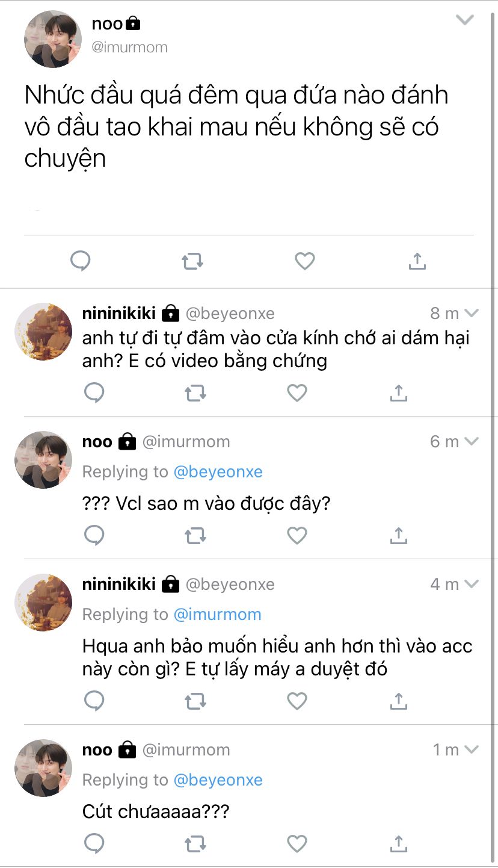
Task: Open options chevron on 1 m reply
Action: [472, 749]
